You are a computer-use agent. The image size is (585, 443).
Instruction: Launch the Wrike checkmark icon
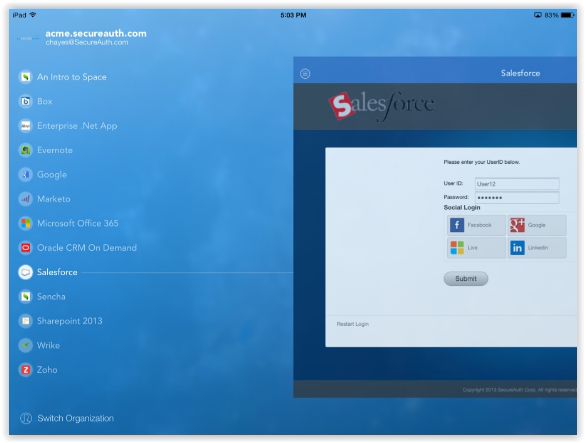[25, 345]
